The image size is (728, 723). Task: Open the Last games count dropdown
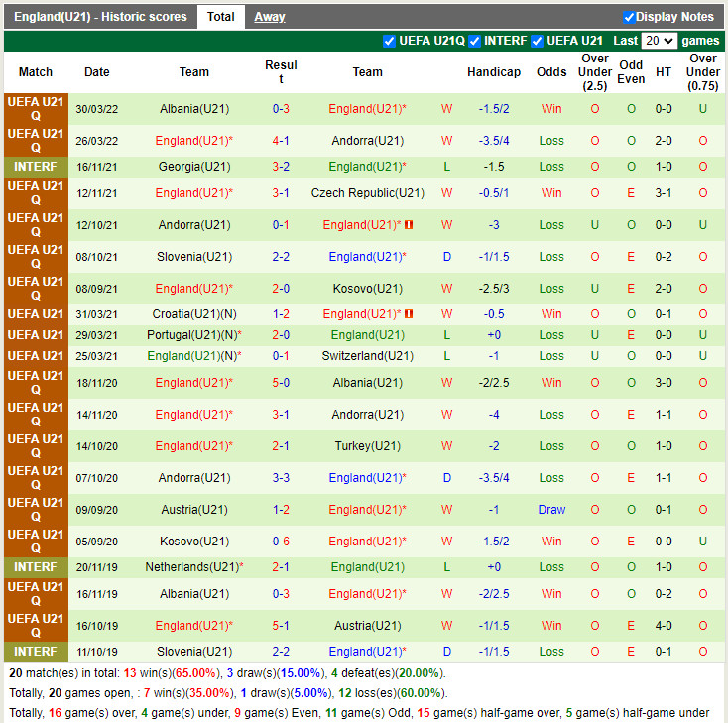(659, 41)
